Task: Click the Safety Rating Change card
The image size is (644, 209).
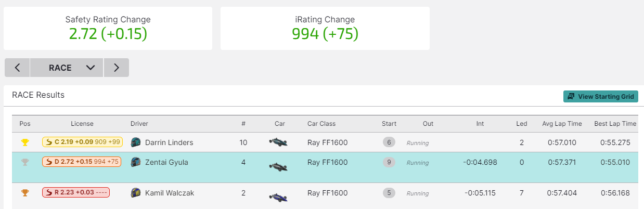Action: (x=108, y=28)
